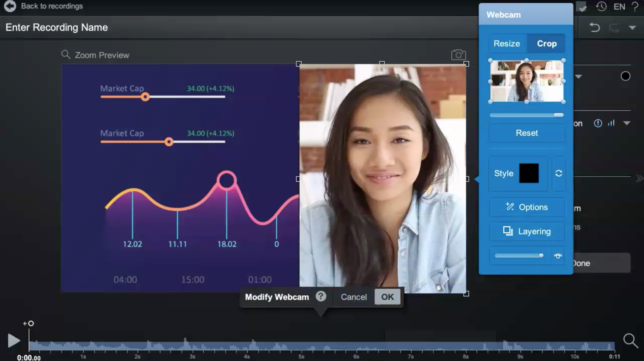Viewport: 644px width, 361px height.
Task: Click the timeline magnifier zoom icon
Action: (x=630, y=341)
